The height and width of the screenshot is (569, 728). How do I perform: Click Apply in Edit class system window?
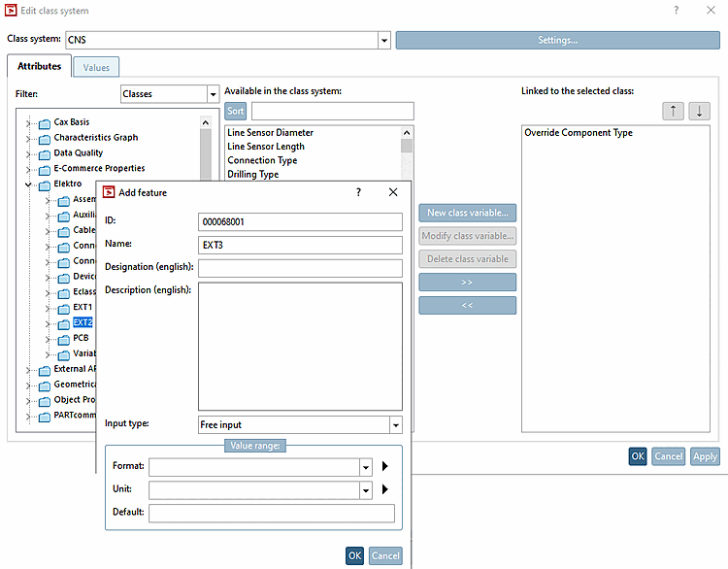(706, 456)
